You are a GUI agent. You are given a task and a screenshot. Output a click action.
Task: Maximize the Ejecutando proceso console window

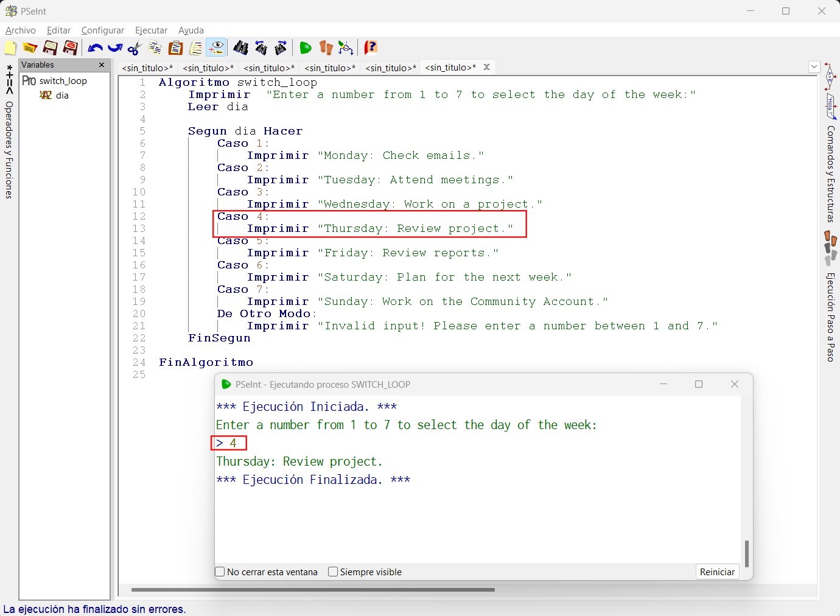coord(699,384)
